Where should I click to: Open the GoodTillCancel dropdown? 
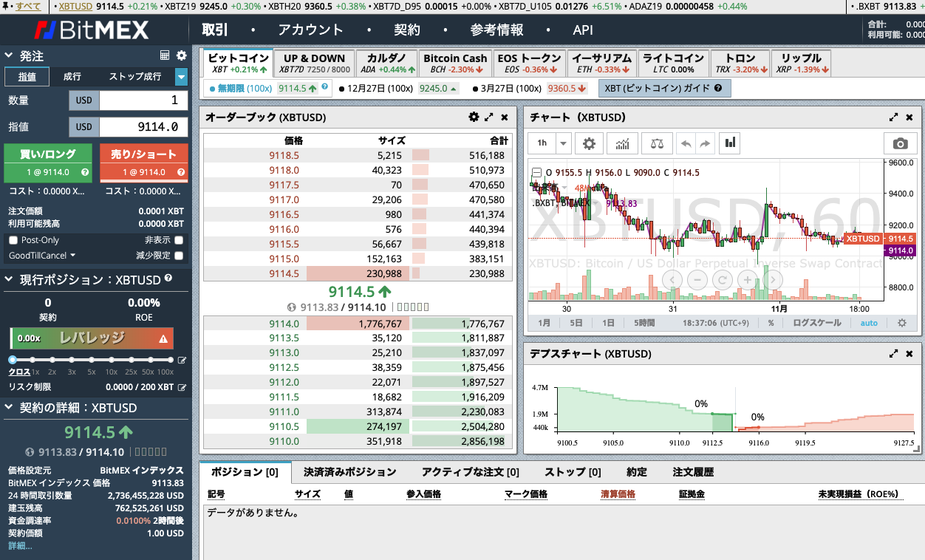pyautogui.click(x=42, y=256)
